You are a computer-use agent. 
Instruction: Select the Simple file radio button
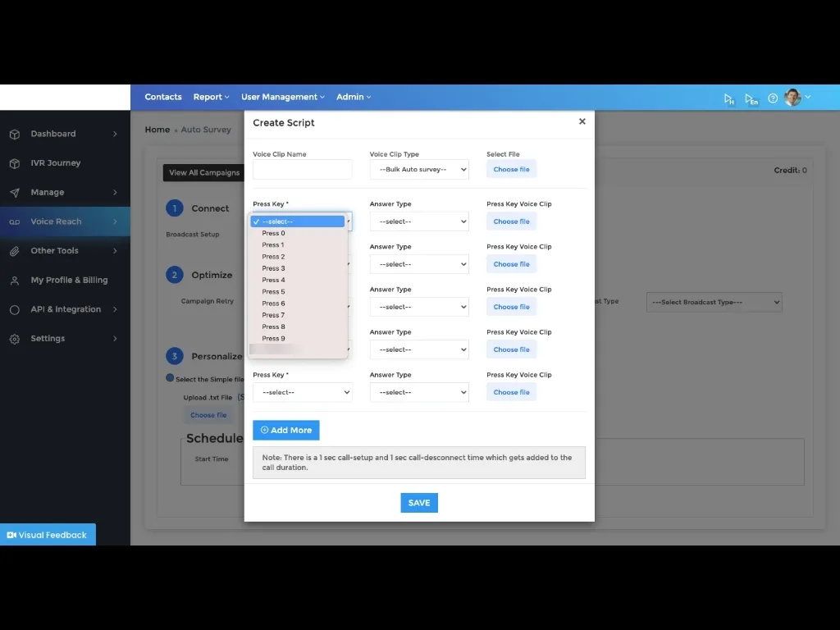tap(170, 377)
